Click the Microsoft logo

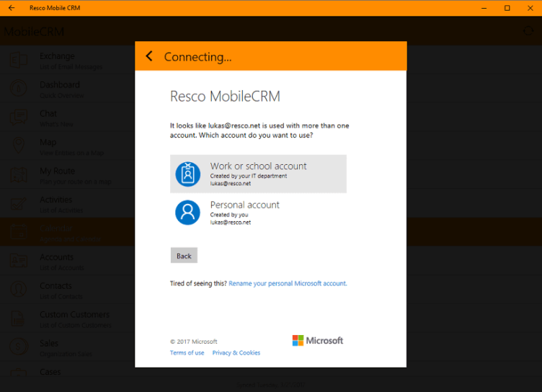pos(318,341)
